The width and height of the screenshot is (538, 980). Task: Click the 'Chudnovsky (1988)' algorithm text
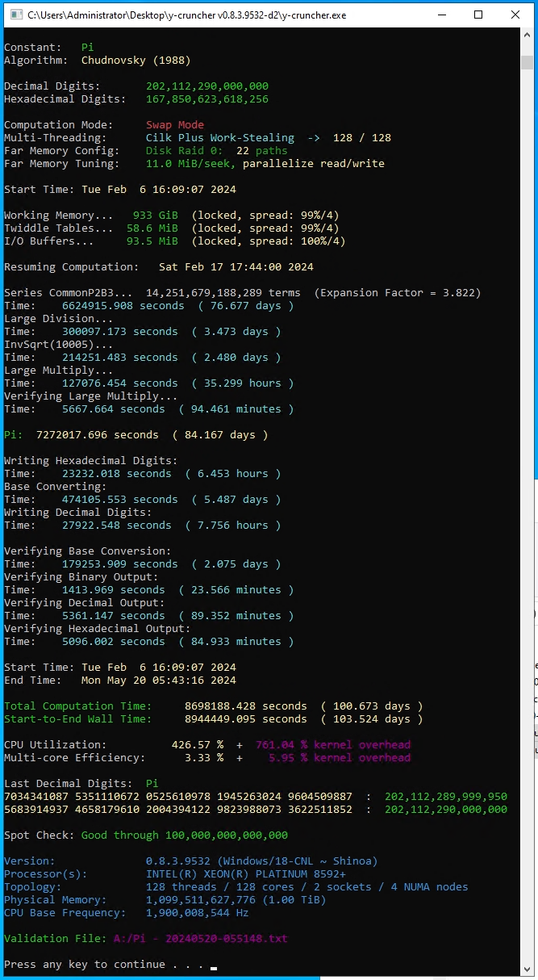[136, 61]
